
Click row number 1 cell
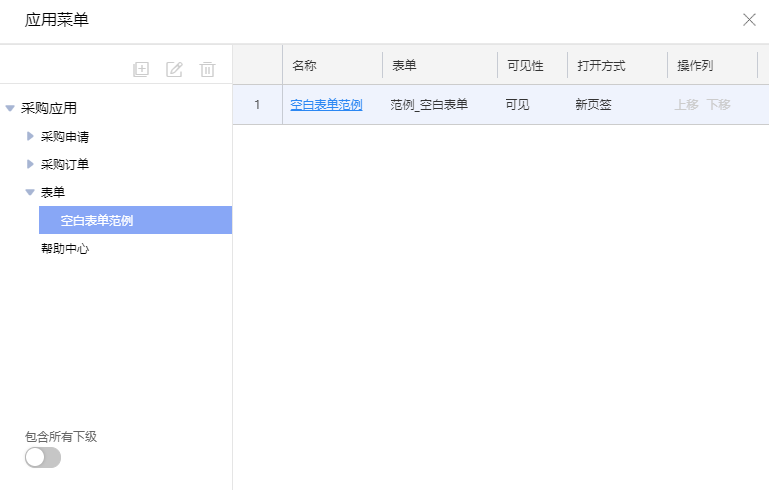[257, 104]
